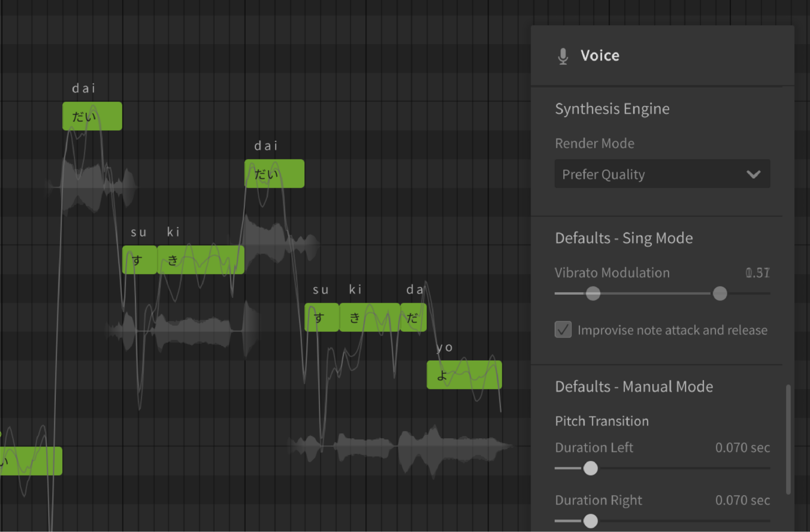Click the second き note
The height and width of the screenshot is (532, 810).
click(x=369, y=317)
